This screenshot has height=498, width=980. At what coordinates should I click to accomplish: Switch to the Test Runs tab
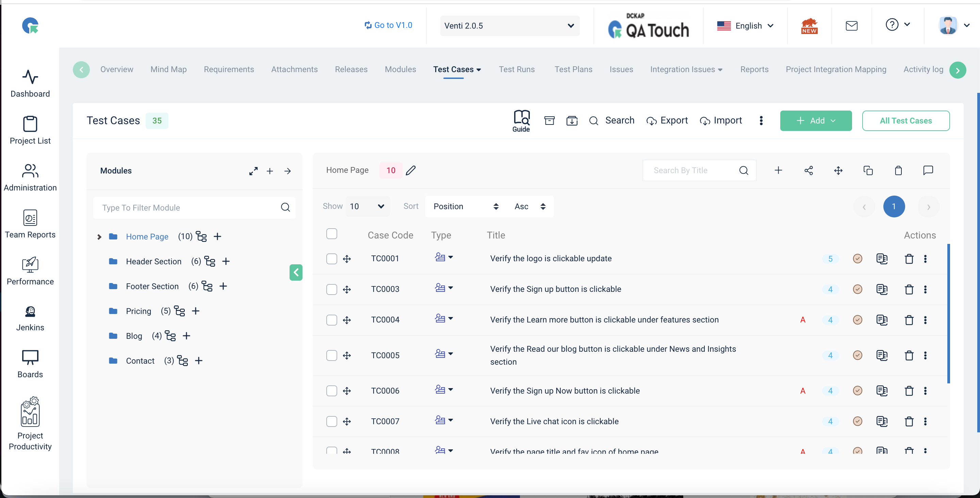tap(517, 69)
